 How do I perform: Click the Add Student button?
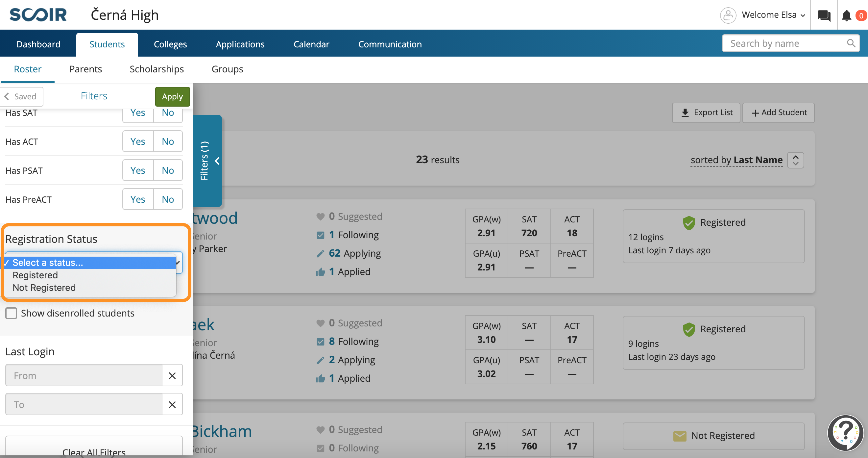(x=778, y=113)
